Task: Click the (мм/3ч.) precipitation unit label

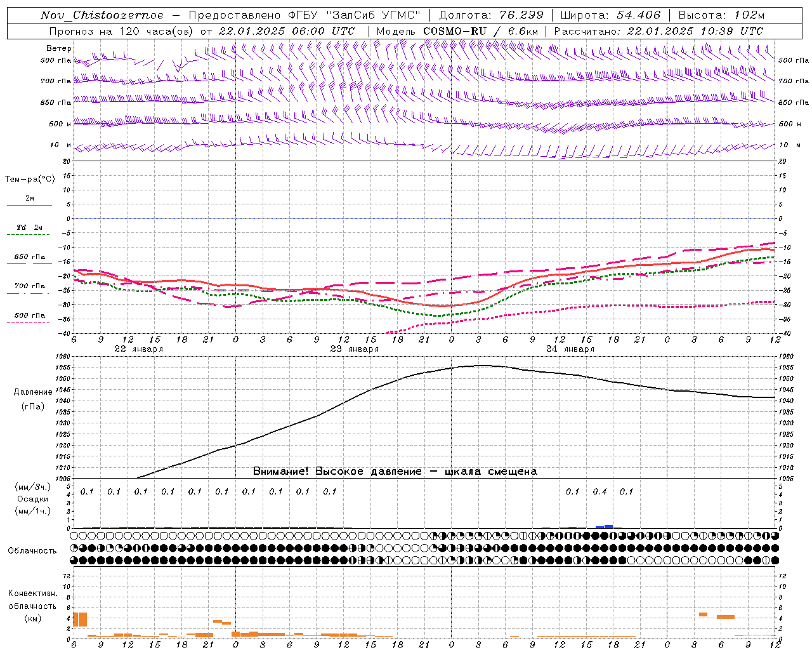Action: click(32, 487)
